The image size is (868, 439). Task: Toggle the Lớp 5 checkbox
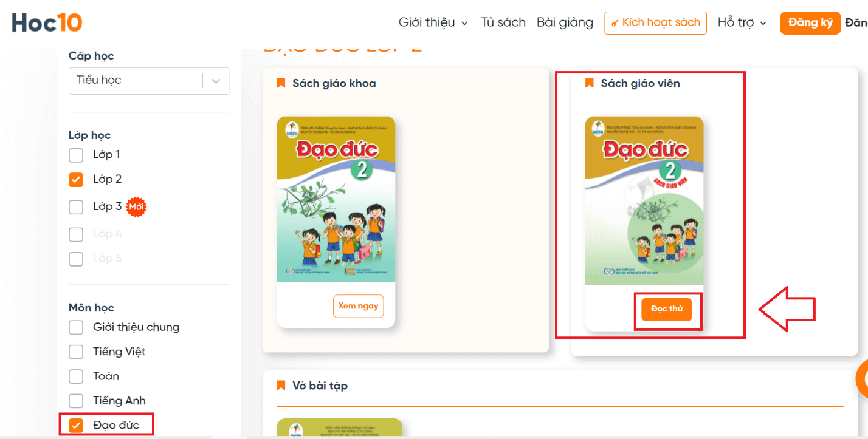(x=76, y=259)
